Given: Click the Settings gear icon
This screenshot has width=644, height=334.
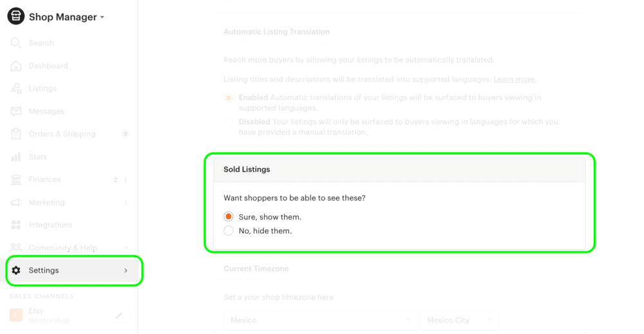Looking at the screenshot, I should coord(16,270).
